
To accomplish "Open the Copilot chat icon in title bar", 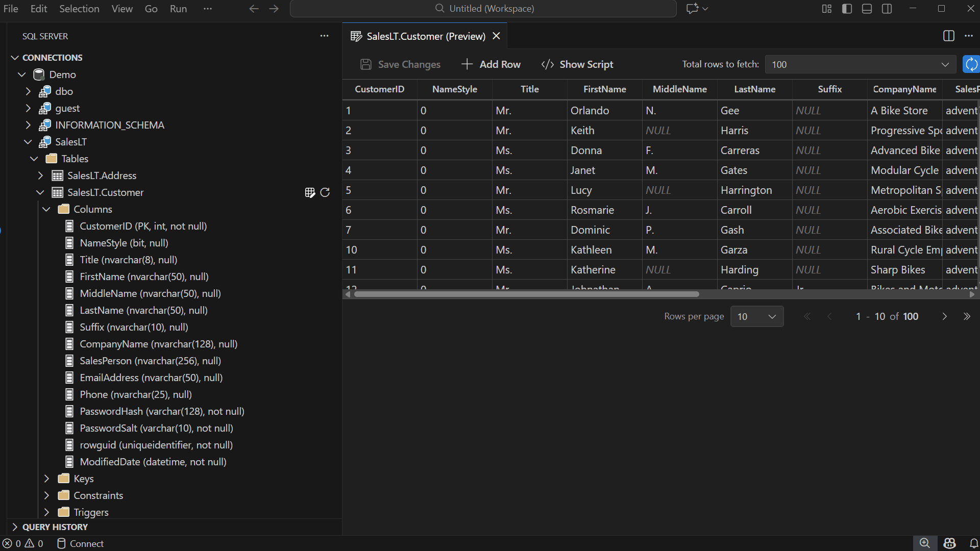I will pos(692,9).
